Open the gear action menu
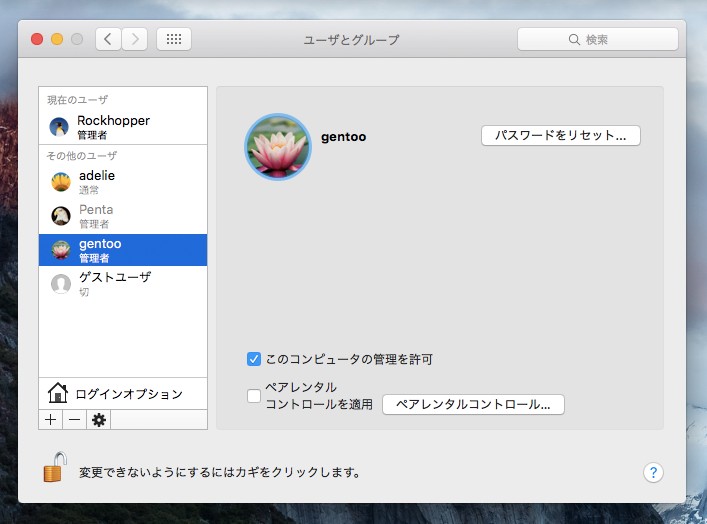The width and height of the screenshot is (707, 524). [99, 420]
